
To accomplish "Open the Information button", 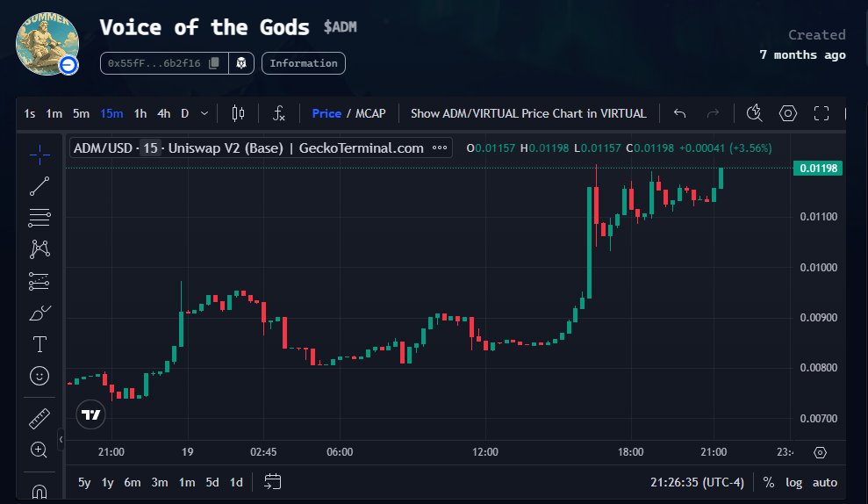I will pyautogui.click(x=304, y=63).
